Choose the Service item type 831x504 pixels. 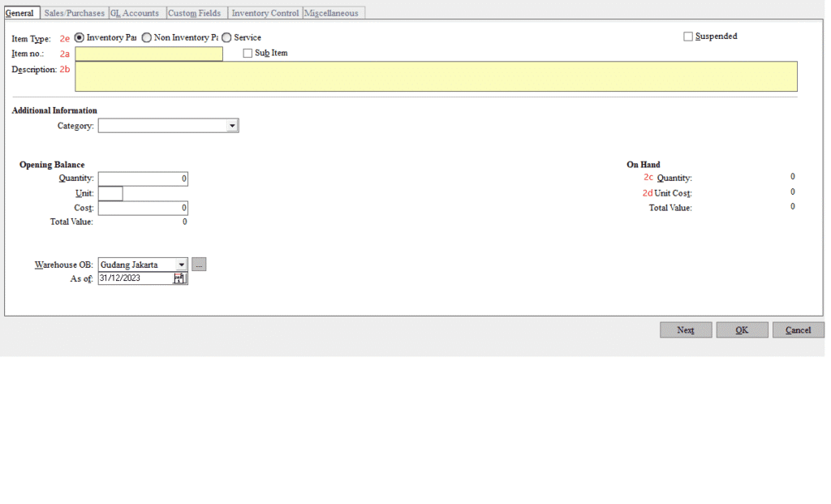(226, 37)
